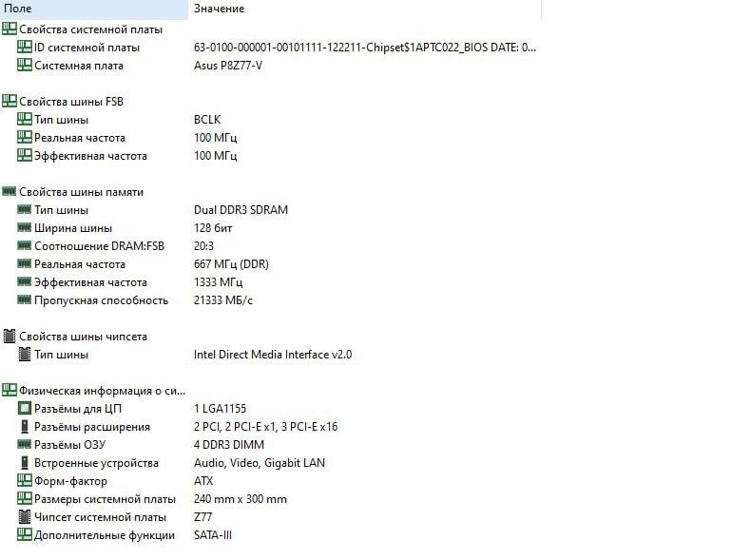Click the 'Физическая информация о си...' section icon

(x=10, y=390)
